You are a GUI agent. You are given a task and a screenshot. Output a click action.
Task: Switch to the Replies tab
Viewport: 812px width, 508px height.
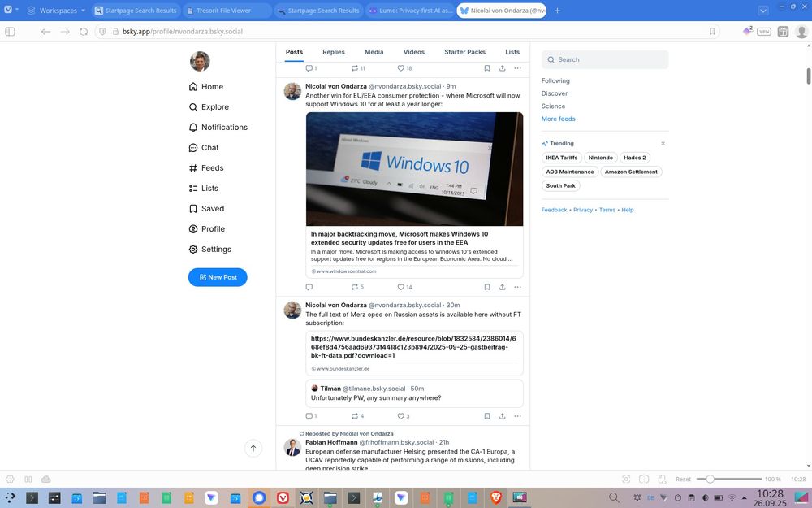coord(334,52)
